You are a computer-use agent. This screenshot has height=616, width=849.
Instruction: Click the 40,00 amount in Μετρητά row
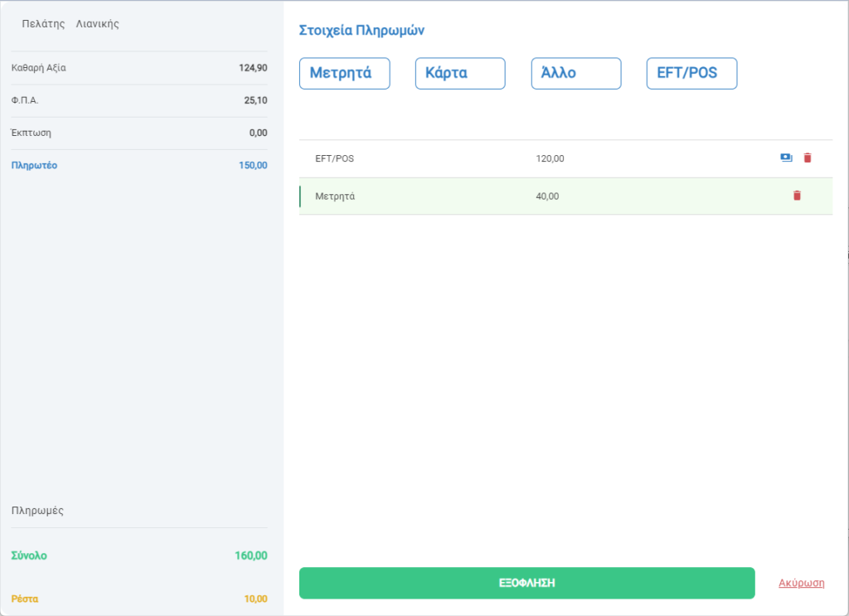coord(547,196)
